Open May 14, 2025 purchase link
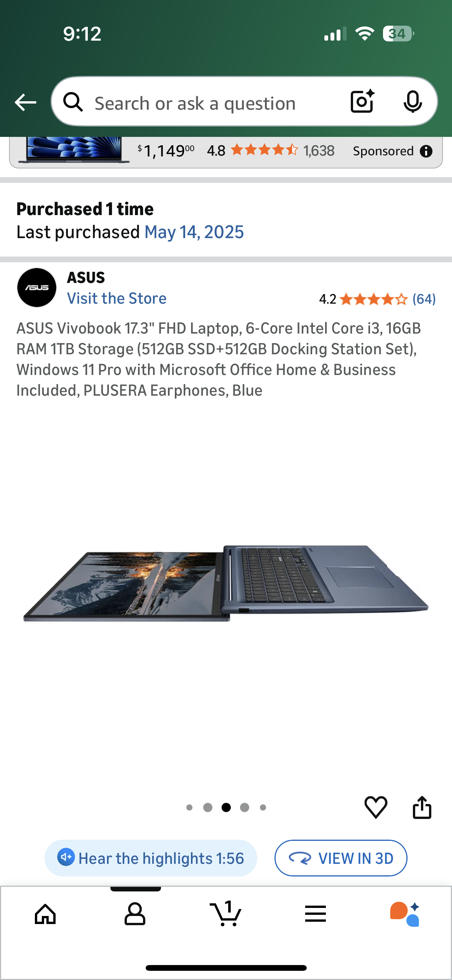 (194, 232)
